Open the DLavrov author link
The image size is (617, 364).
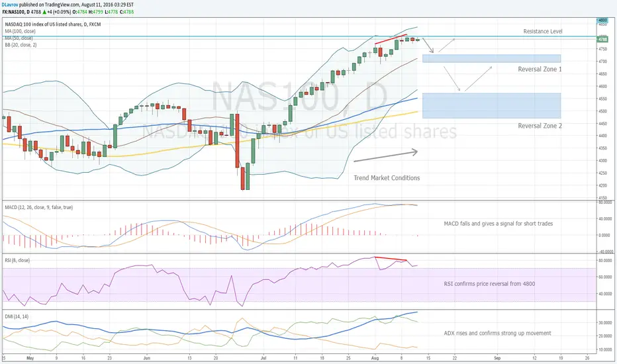pyautogui.click(x=10, y=5)
